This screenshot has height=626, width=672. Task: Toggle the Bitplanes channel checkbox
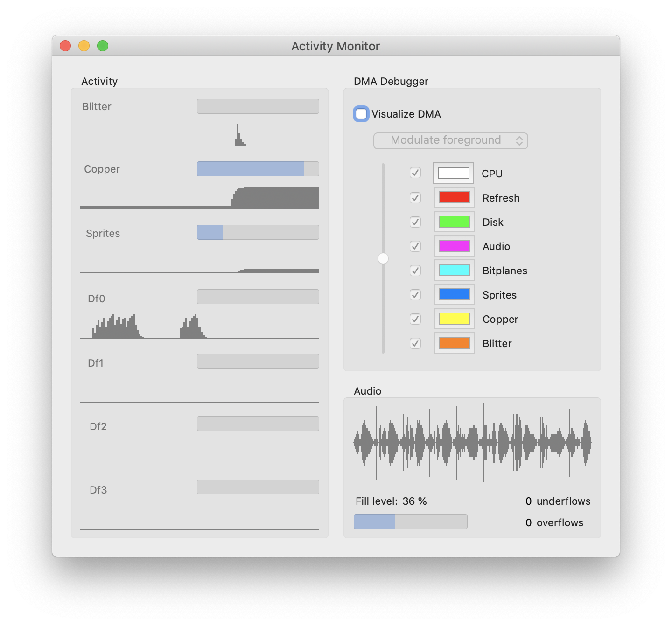[x=415, y=271]
